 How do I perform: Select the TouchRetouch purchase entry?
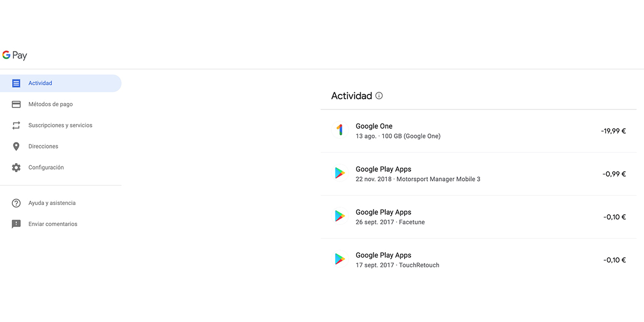click(478, 259)
